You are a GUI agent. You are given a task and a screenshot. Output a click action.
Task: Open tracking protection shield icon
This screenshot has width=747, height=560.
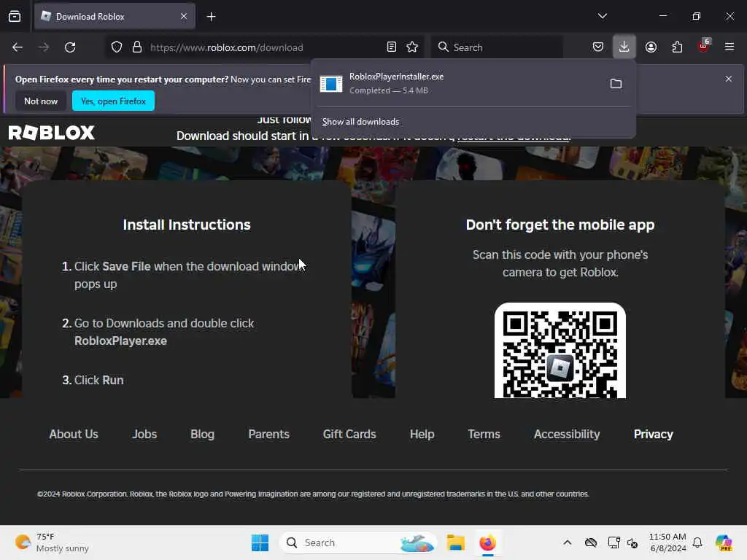pos(117,47)
